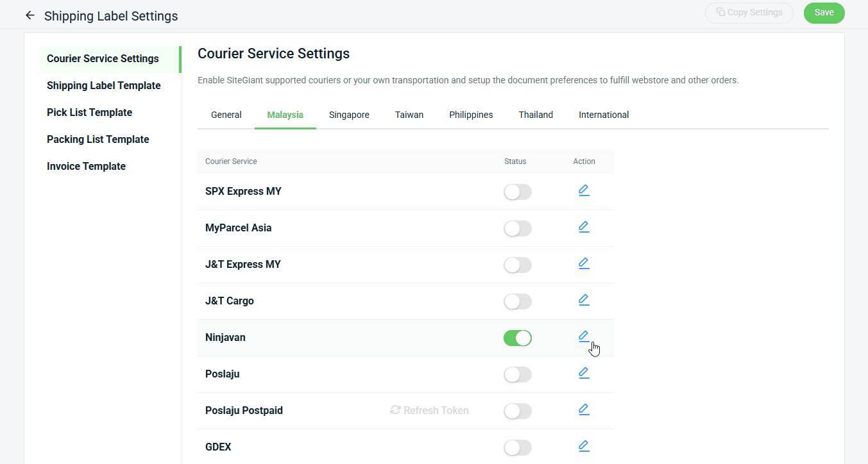The width and height of the screenshot is (868, 464).
Task: Click the pencil icon for J&T Express MY
Action: [x=584, y=263]
